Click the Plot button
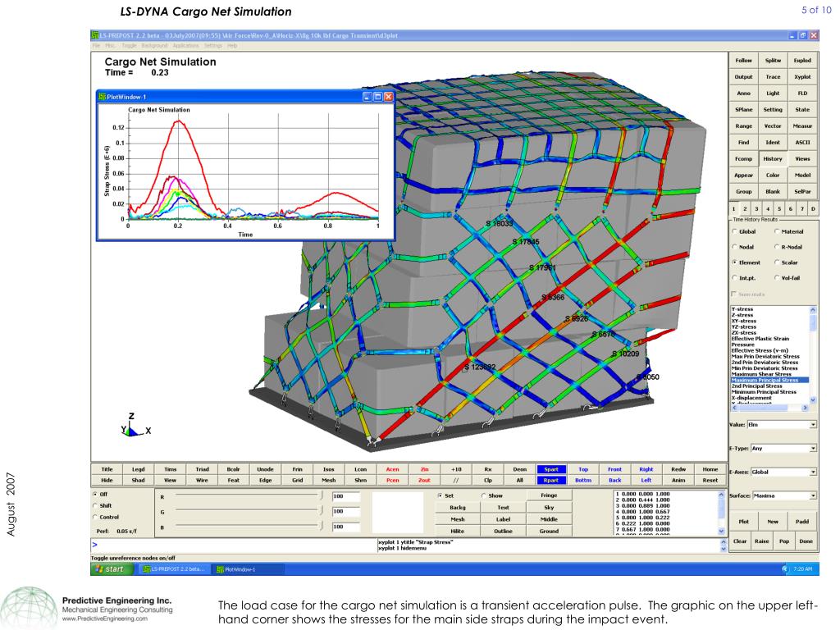 click(x=743, y=521)
